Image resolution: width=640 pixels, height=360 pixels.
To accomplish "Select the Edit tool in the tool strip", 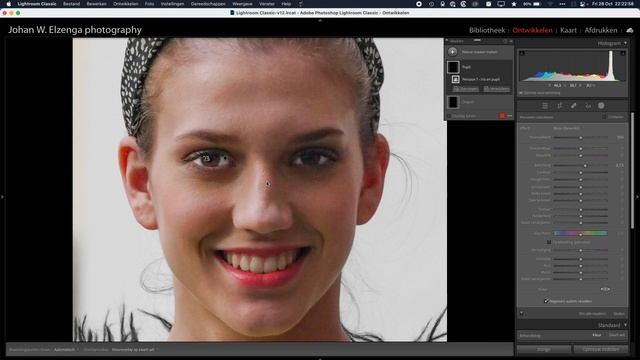I will 545,106.
